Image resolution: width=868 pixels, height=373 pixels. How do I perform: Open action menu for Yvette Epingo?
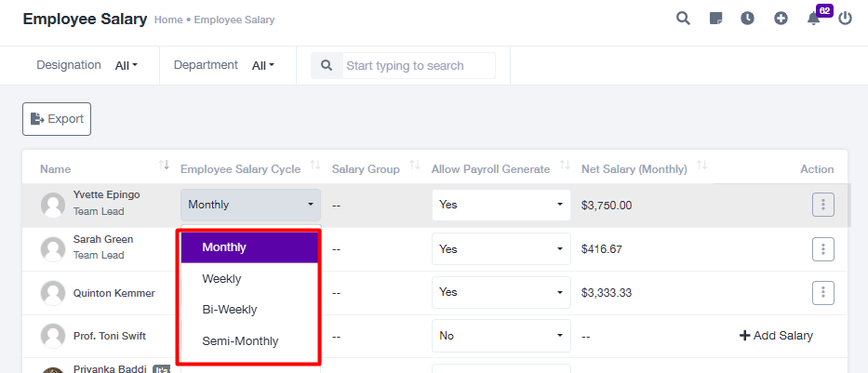pos(823,205)
